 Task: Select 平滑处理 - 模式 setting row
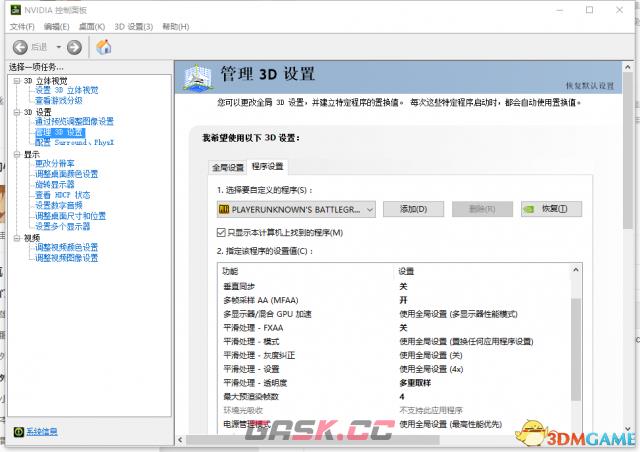pos(394,342)
